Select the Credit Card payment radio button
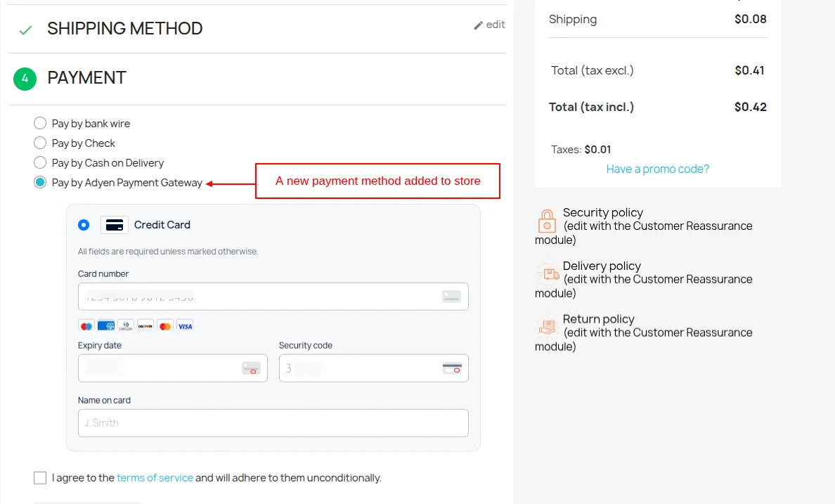Viewport: 835px width, 504px height. pos(84,224)
